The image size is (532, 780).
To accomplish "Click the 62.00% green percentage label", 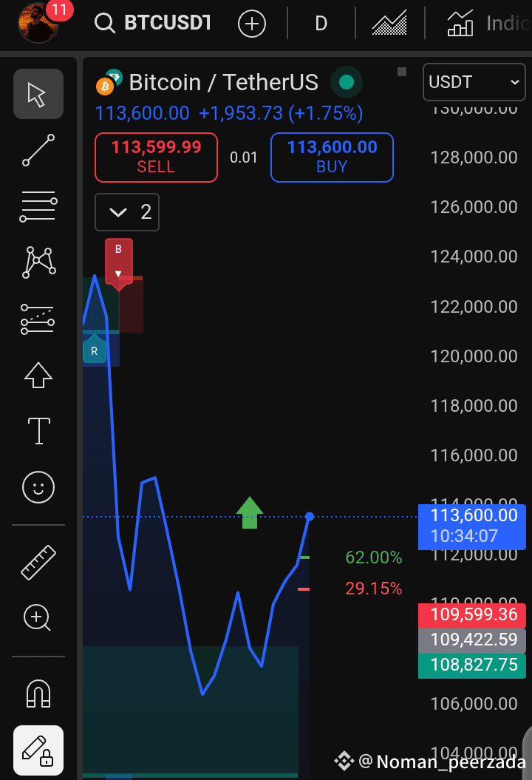I will tap(373, 557).
